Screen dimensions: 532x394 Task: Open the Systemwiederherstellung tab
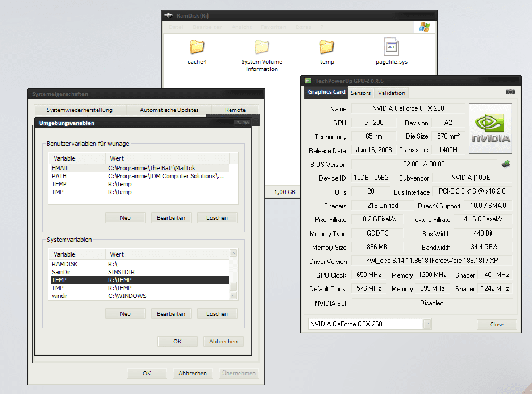click(80, 110)
